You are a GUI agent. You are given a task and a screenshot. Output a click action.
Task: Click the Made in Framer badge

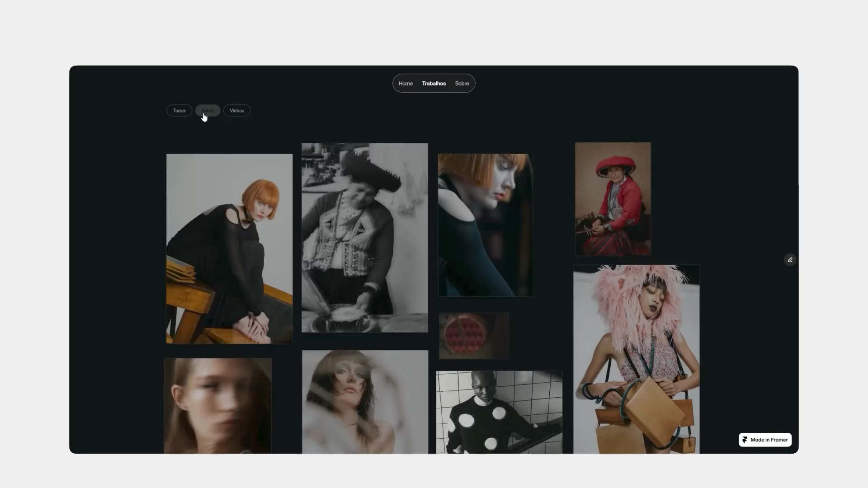point(765,440)
